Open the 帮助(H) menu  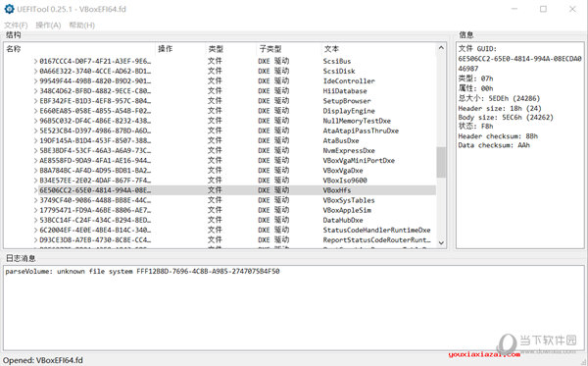tap(81, 26)
